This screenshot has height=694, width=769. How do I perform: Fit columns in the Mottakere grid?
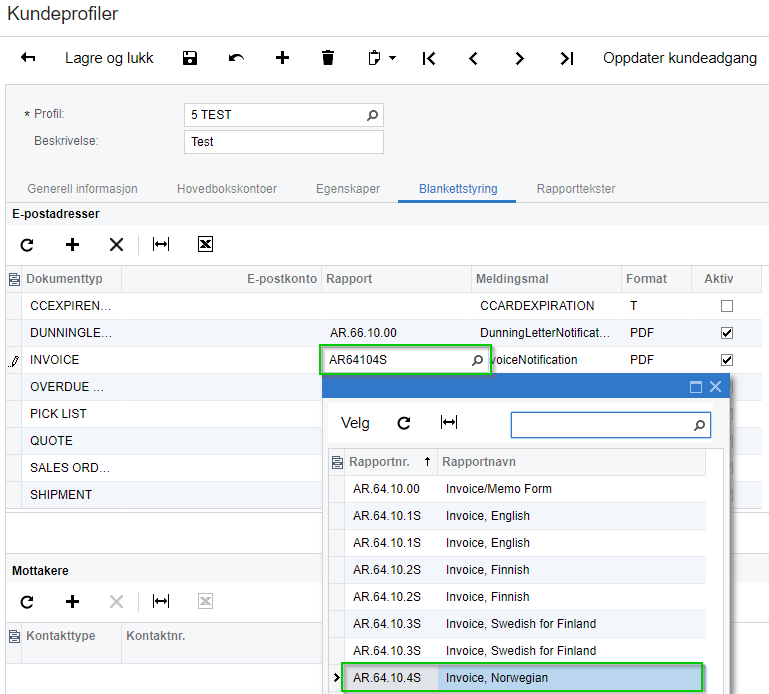point(161,601)
